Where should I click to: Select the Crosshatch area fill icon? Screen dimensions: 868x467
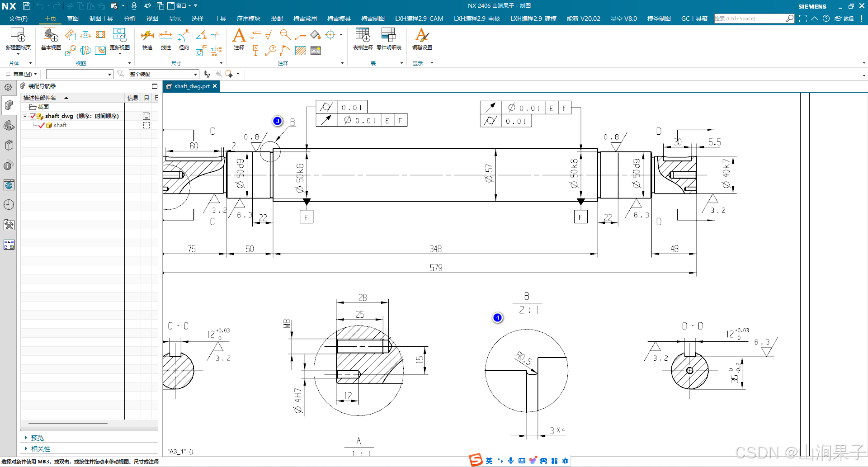tap(301, 51)
